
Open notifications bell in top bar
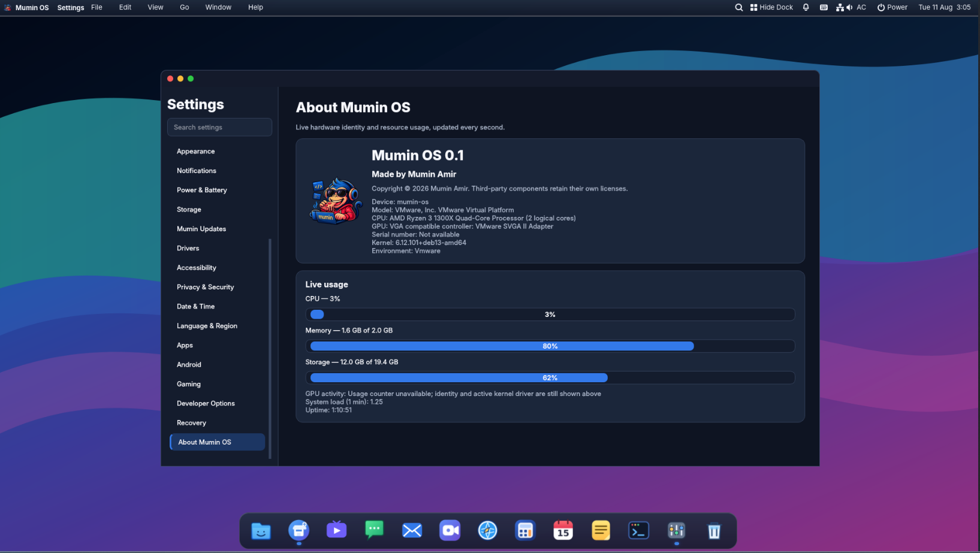tap(806, 7)
